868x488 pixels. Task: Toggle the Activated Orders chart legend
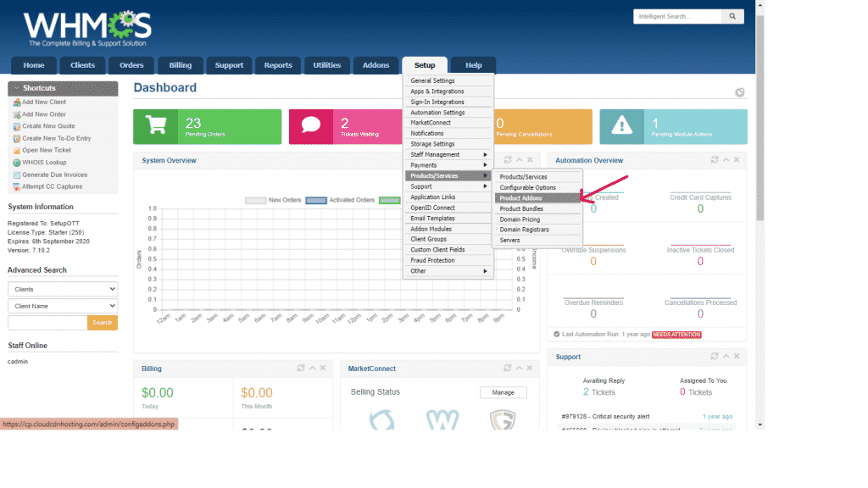pyautogui.click(x=340, y=200)
